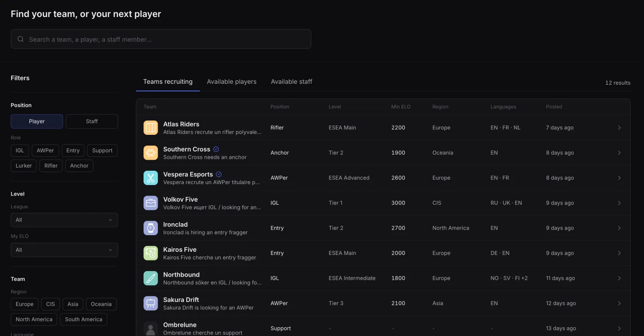Screen dimensions: 644x336
Task: Open Volkov Five row chevron arrow
Action: click(x=619, y=203)
